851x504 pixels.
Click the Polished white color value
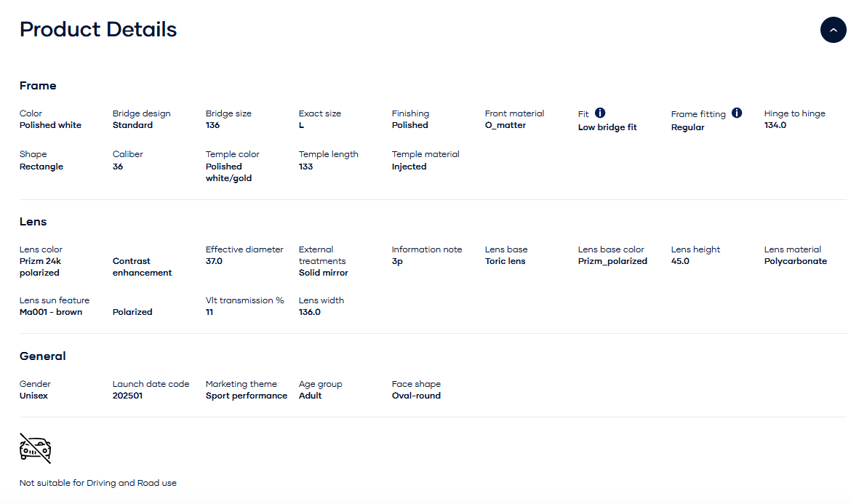50,125
